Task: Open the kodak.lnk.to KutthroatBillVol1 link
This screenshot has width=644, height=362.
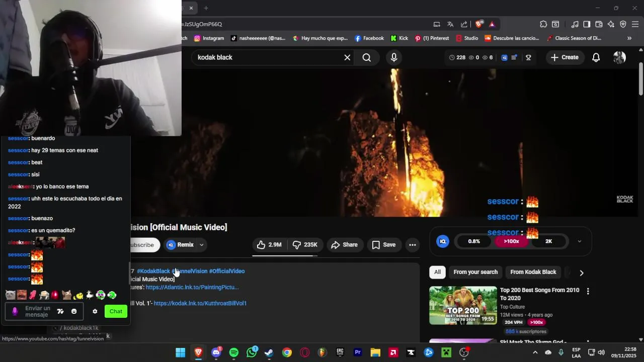Action: coord(200,303)
